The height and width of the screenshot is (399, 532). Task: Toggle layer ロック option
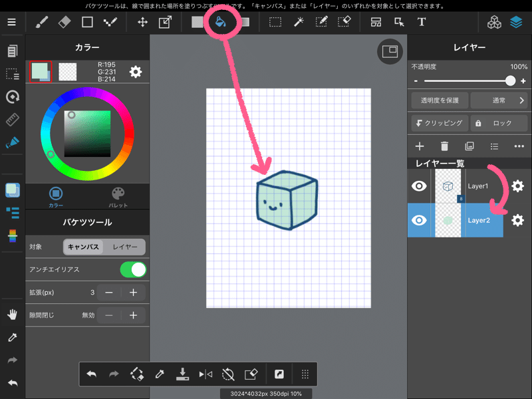pyautogui.click(x=499, y=123)
